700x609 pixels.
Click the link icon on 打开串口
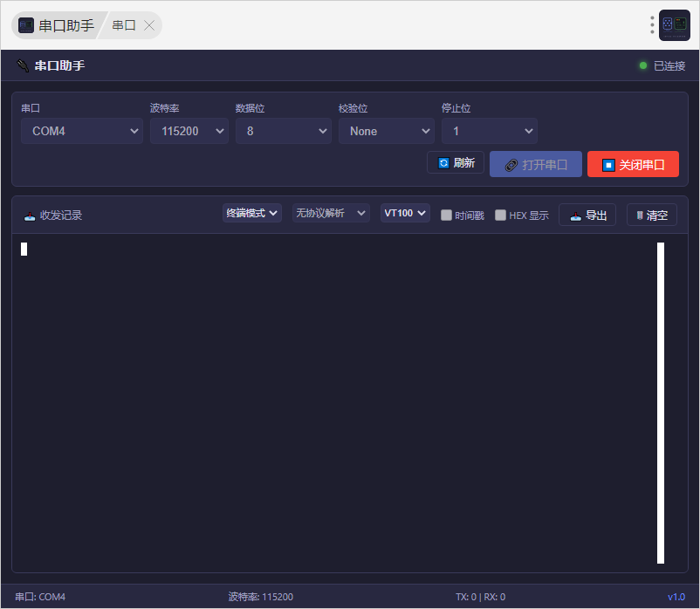(x=511, y=165)
